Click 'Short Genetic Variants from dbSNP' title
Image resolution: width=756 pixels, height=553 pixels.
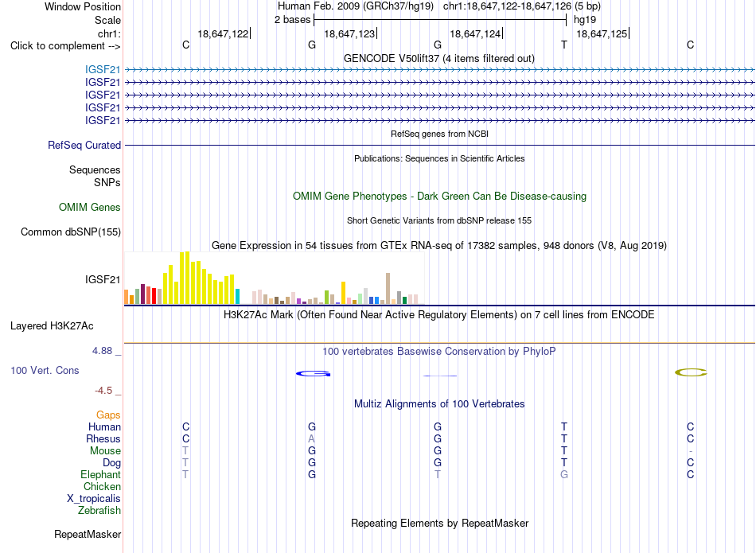pyautogui.click(x=439, y=220)
